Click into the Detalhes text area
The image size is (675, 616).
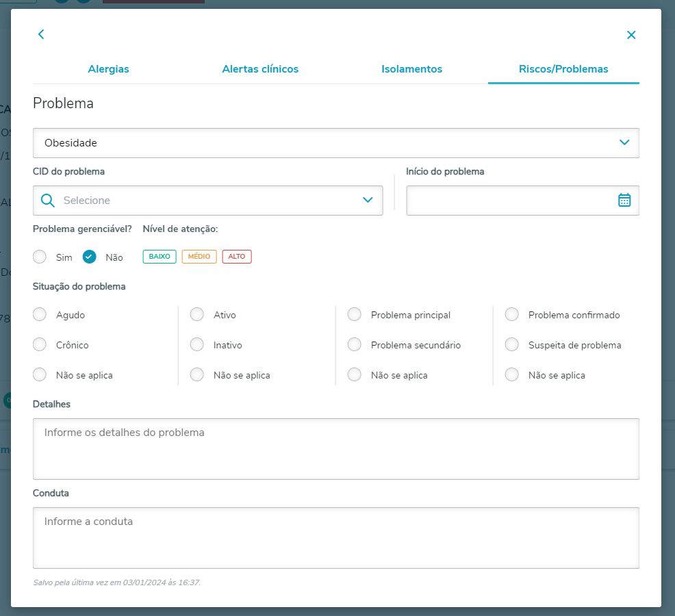pos(335,448)
